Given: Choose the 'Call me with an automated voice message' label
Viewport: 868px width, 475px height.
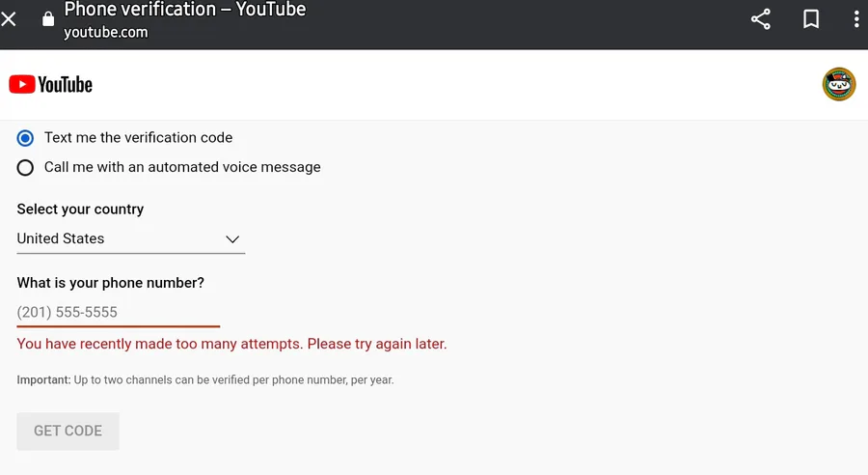Looking at the screenshot, I should point(182,167).
